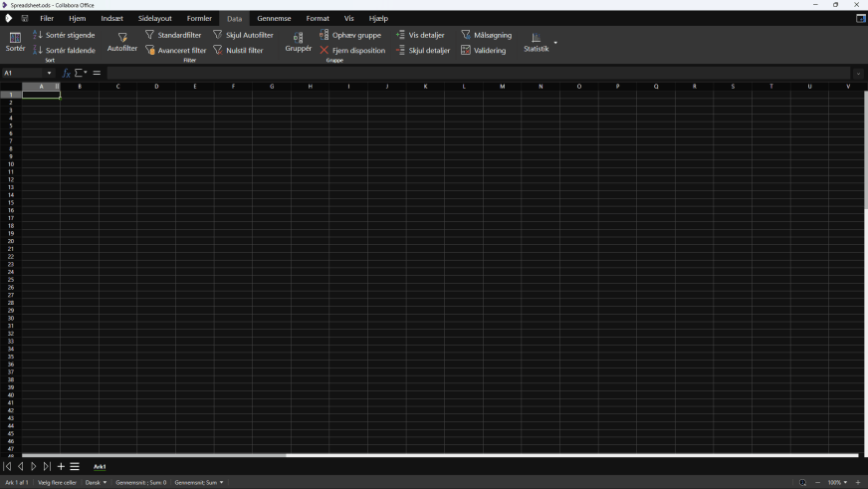This screenshot has width=868, height=489.
Task: Click into the formula input line
Action: coord(479,73)
